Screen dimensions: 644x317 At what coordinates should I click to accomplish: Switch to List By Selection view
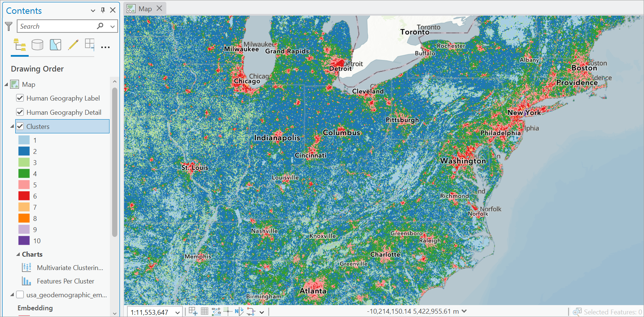coord(55,45)
